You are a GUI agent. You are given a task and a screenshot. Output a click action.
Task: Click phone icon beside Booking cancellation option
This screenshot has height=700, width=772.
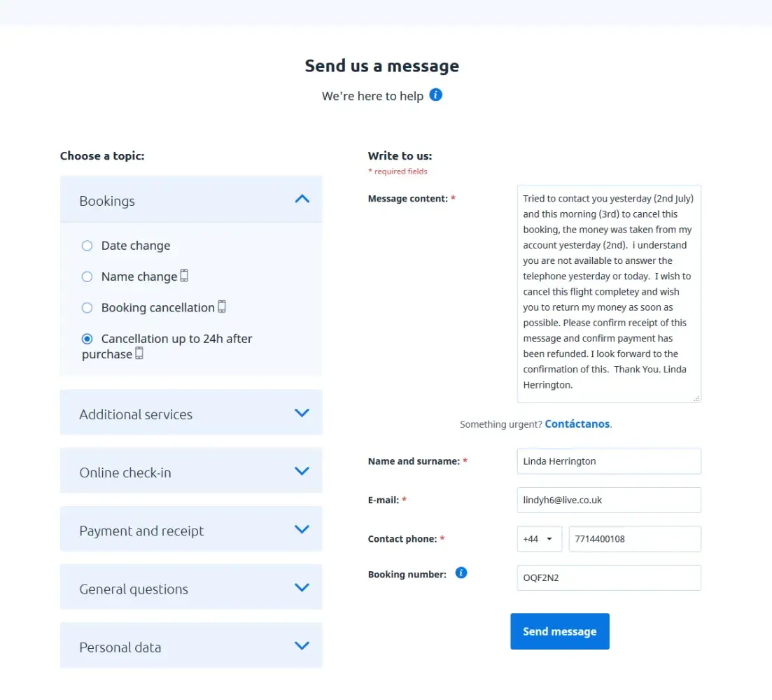[222, 307]
